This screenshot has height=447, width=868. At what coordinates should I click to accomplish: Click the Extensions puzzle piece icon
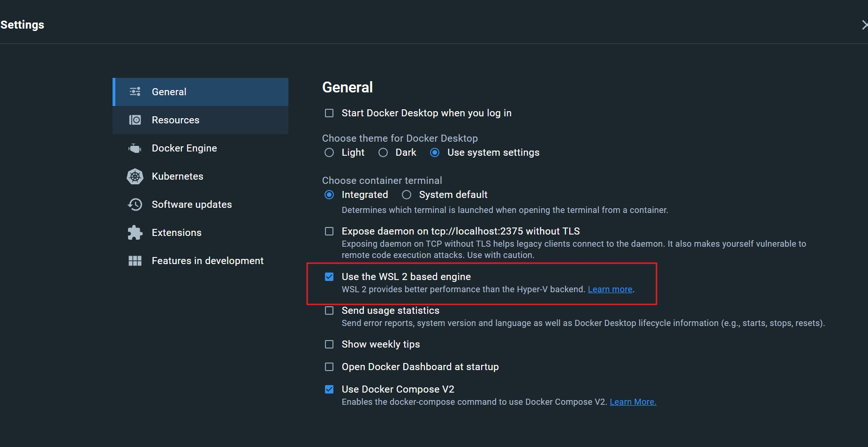(x=135, y=233)
